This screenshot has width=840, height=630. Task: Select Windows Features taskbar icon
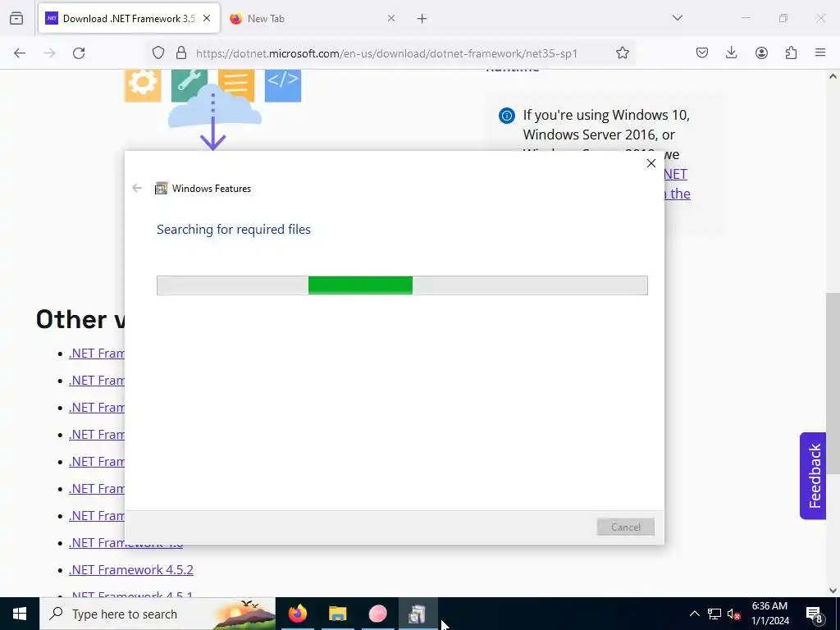pyautogui.click(x=418, y=614)
